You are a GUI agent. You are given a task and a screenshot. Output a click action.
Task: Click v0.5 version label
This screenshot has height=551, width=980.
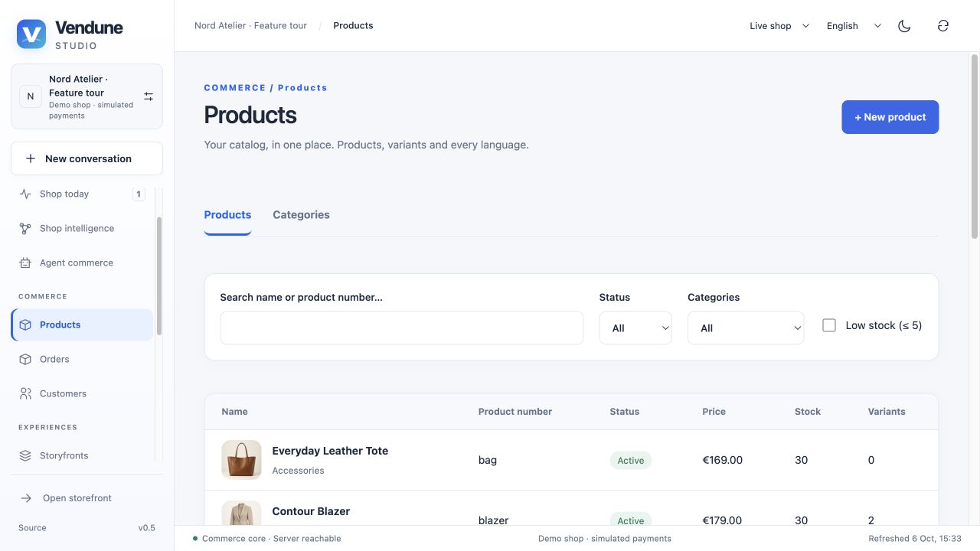click(146, 528)
